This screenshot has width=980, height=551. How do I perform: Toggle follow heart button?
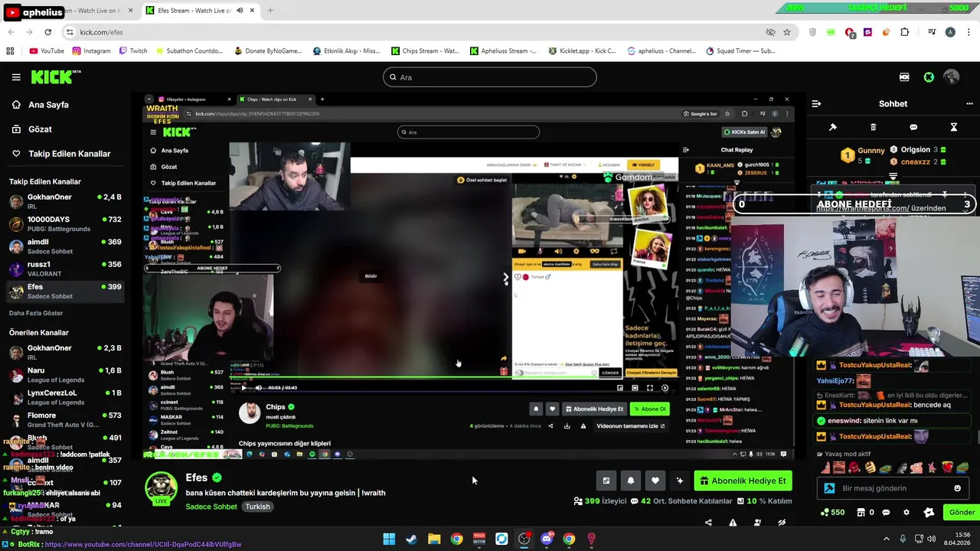655,481
